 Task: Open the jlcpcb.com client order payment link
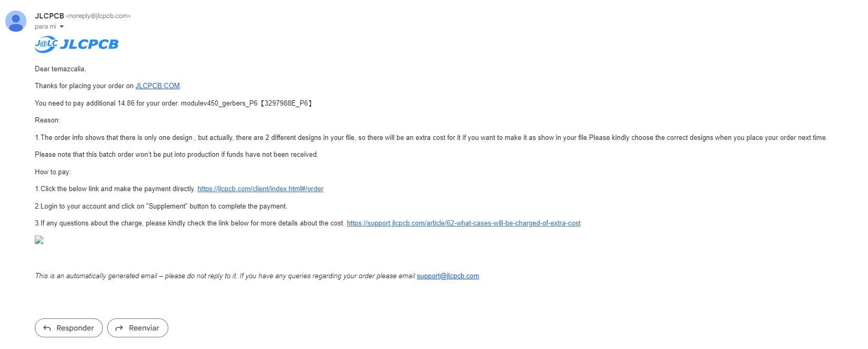tap(260, 188)
